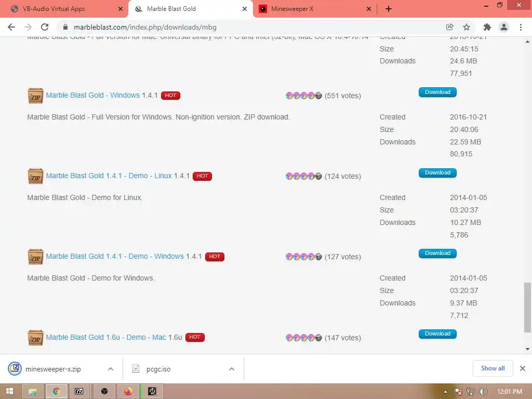This screenshot has width=532, height=399.
Task: Click ZIP icon beside Demo - Windows entry
Action: [35, 257]
